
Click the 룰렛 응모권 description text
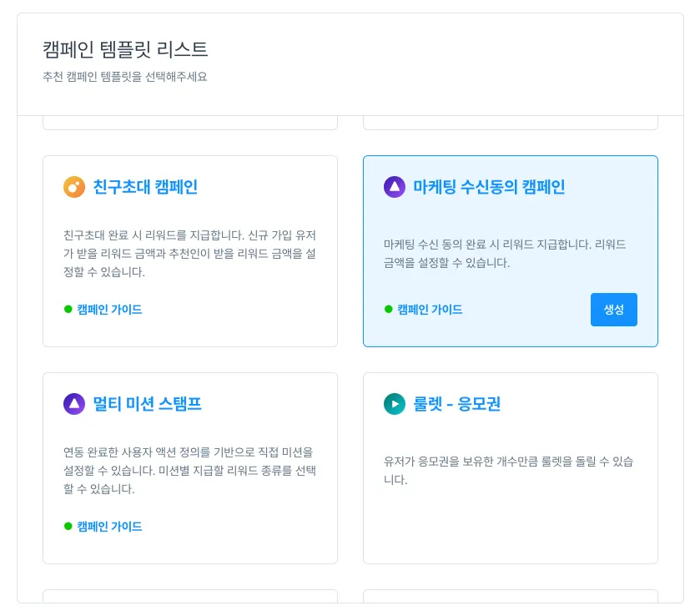coord(507,471)
